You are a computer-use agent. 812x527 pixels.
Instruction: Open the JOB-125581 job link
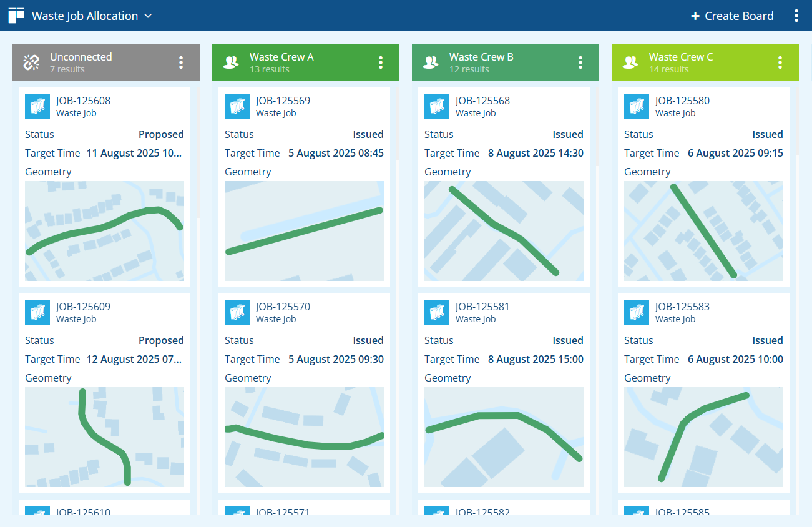(482, 307)
